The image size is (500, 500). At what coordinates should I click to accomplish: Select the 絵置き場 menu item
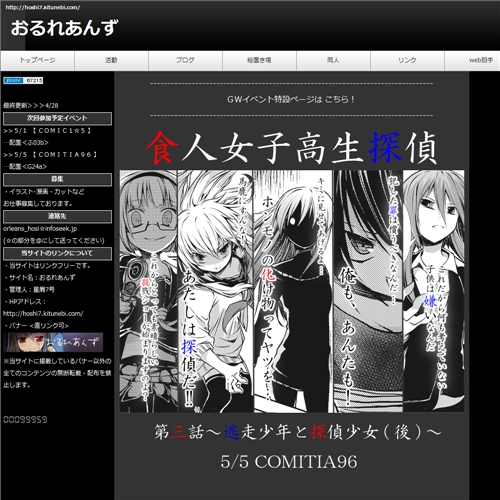(x=259, y=60)
